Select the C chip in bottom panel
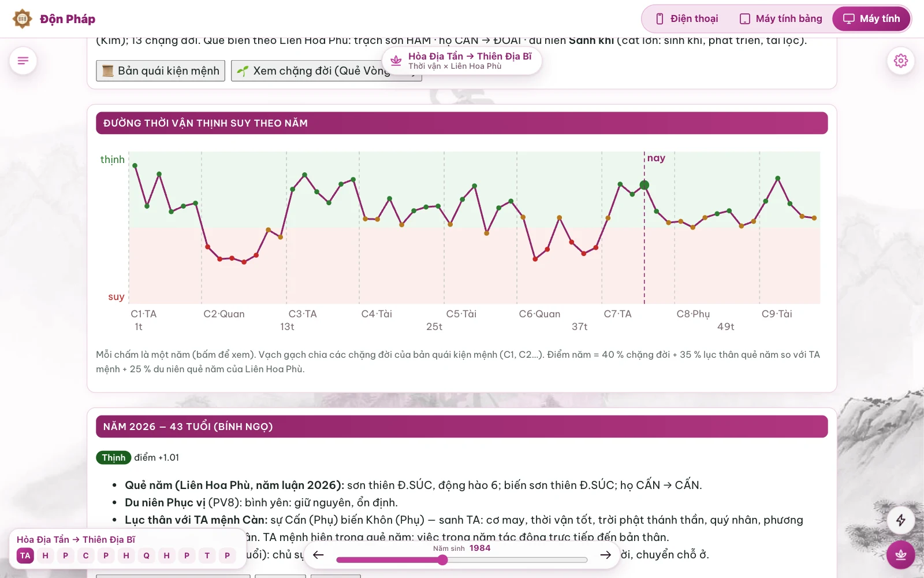The width and height of the screenshot is (924, 578). pyautogui.click(x=86, y=555)
